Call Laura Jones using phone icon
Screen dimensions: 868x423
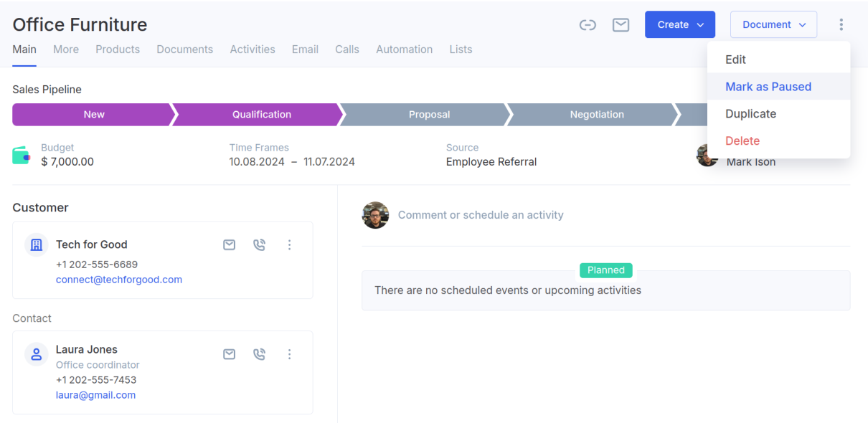tap(260, 354)
